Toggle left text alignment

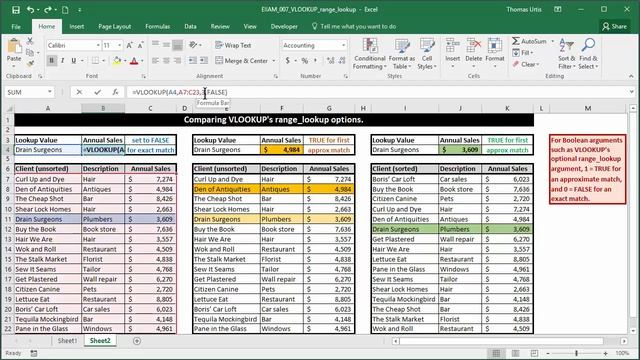pos(156,60)
